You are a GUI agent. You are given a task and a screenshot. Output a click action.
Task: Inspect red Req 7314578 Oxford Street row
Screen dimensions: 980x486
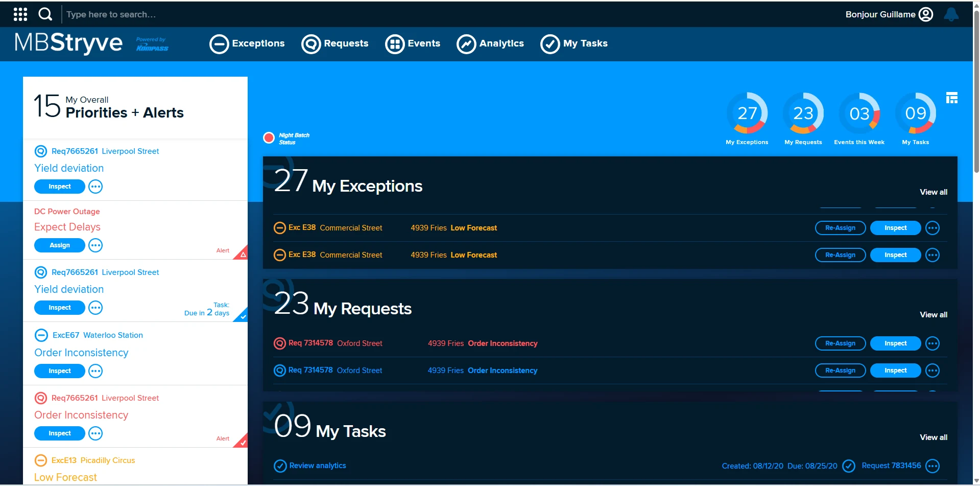(x=895, y=343)
